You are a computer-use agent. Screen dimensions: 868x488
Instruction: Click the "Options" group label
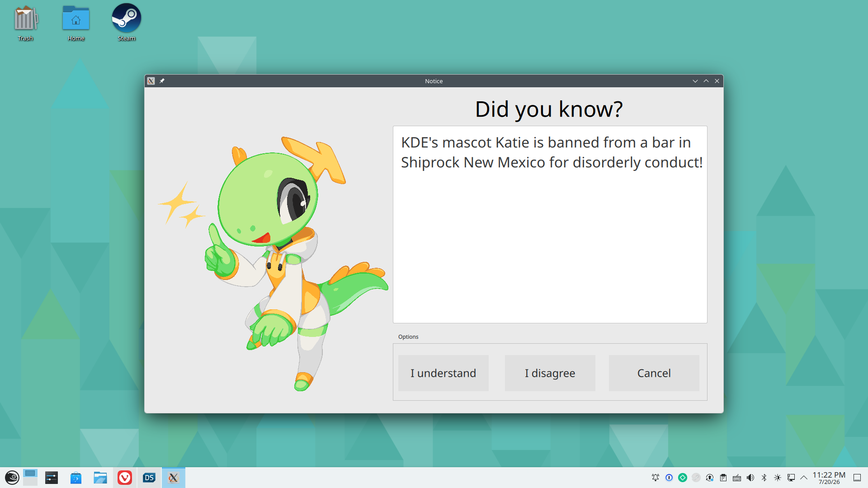(408, 337)
